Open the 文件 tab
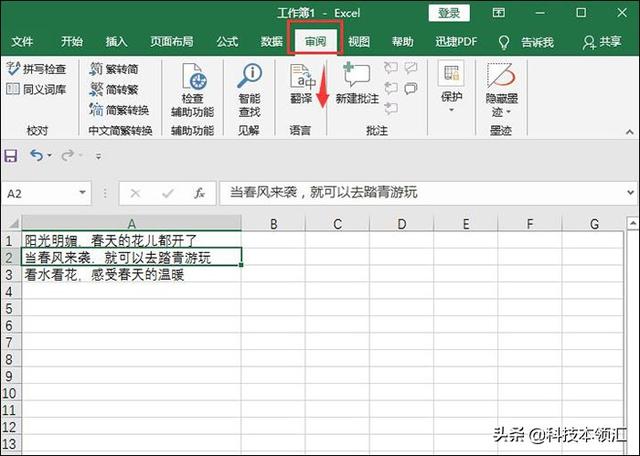Screen dimensions: 640x456 coord(22,41)
